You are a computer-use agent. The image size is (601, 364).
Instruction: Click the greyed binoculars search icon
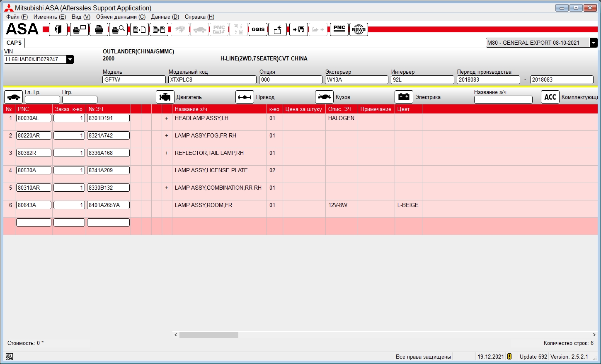(x=180, y=29)
